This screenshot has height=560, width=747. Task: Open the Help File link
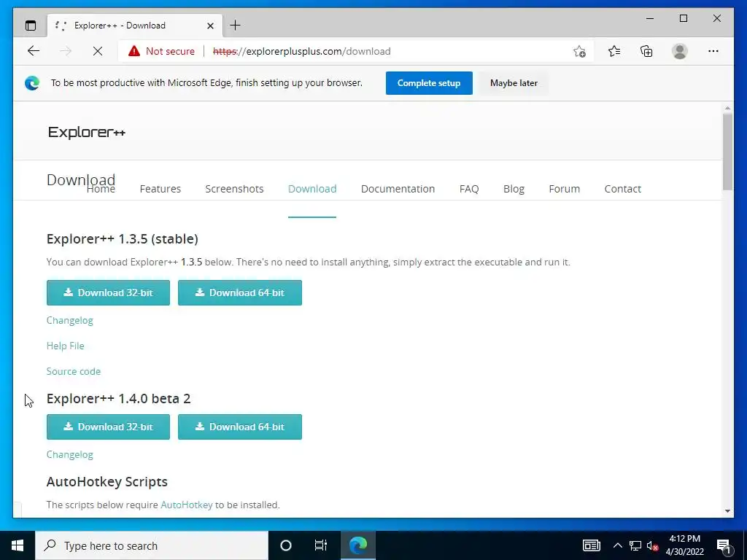pyautogui.click(x=65, y=346)
